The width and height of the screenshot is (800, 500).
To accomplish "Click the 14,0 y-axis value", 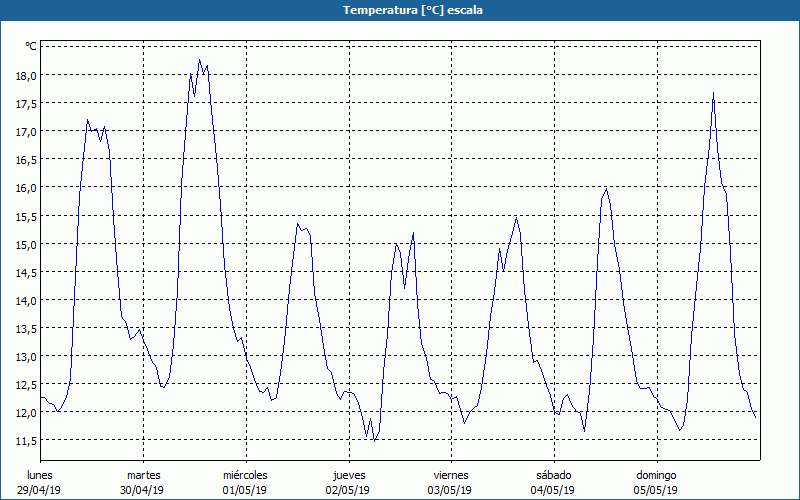I will 26,301.
